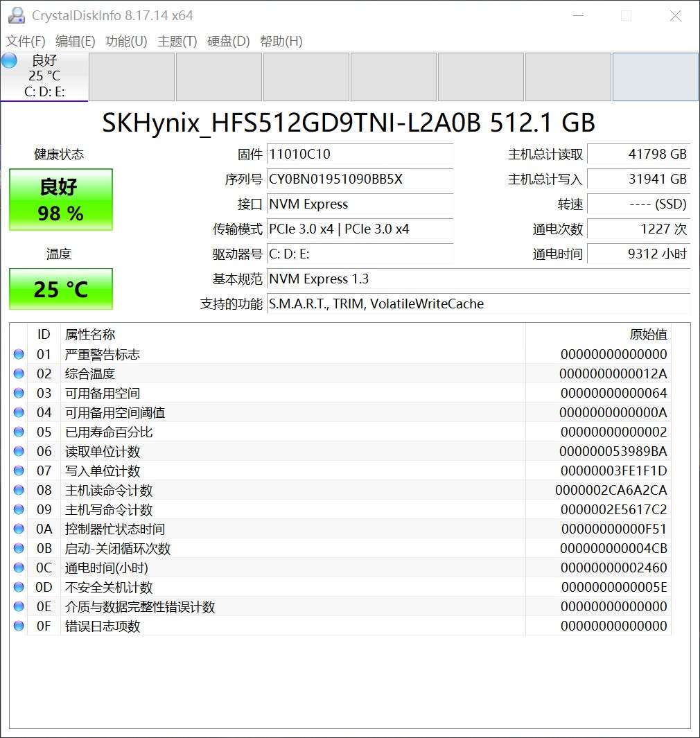Select the C: D: E: disk tab
700x738 pixels.
(44, 77)
